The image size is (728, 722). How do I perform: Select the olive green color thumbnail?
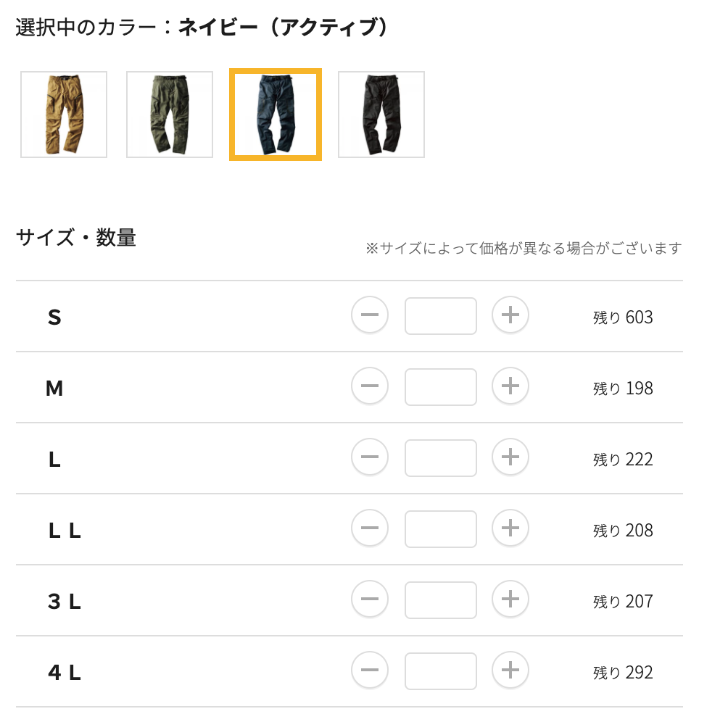(169, 114)
